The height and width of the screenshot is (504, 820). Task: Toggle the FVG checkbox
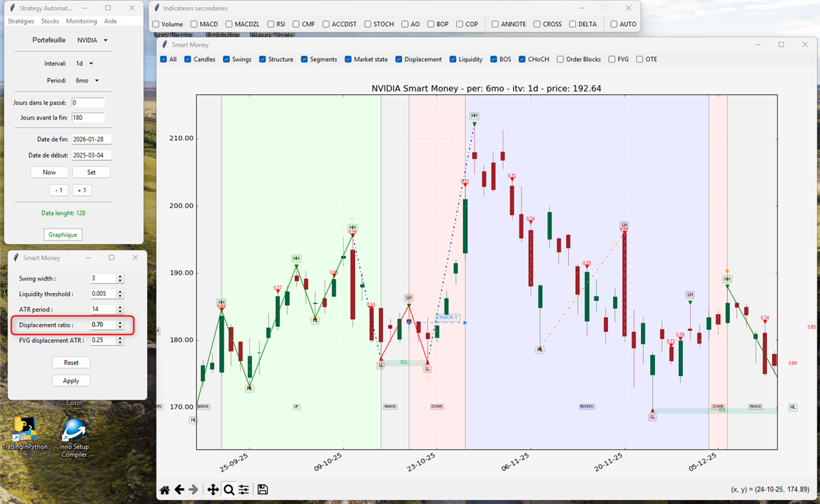coord(612,60)
